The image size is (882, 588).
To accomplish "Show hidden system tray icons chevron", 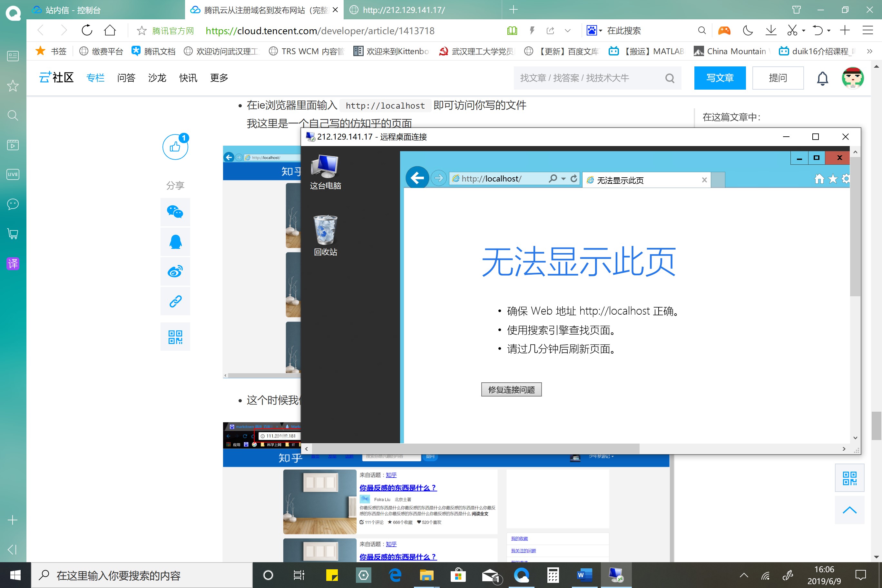I will 744,575.
